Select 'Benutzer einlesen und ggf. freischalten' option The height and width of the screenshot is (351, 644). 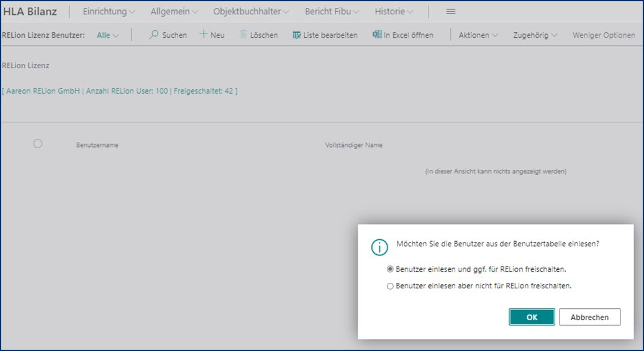pos(390,270)
